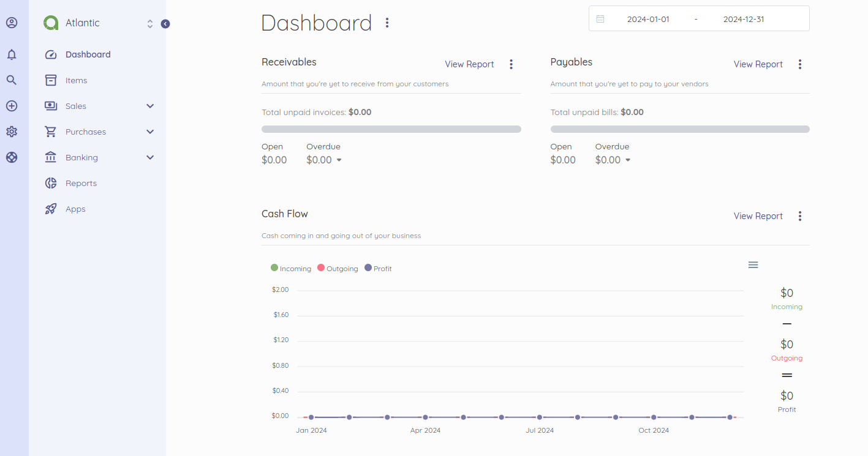The image size is (868, 456).
Task: Click the start date field 2024-01-01
Action: coord(647,19)
